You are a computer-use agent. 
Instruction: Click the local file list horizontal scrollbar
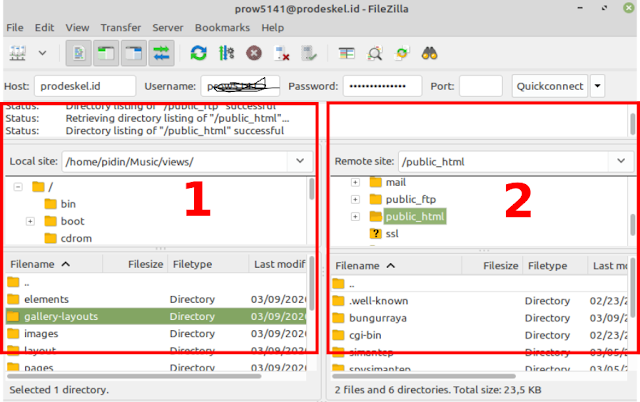click(134, 376)
